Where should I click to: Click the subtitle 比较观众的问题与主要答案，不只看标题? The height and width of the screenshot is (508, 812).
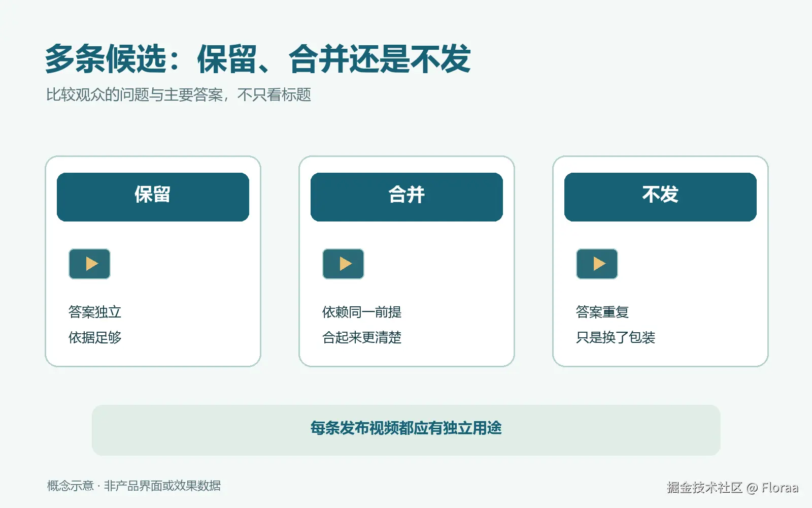pyautogui.click(x=179, y=95)
